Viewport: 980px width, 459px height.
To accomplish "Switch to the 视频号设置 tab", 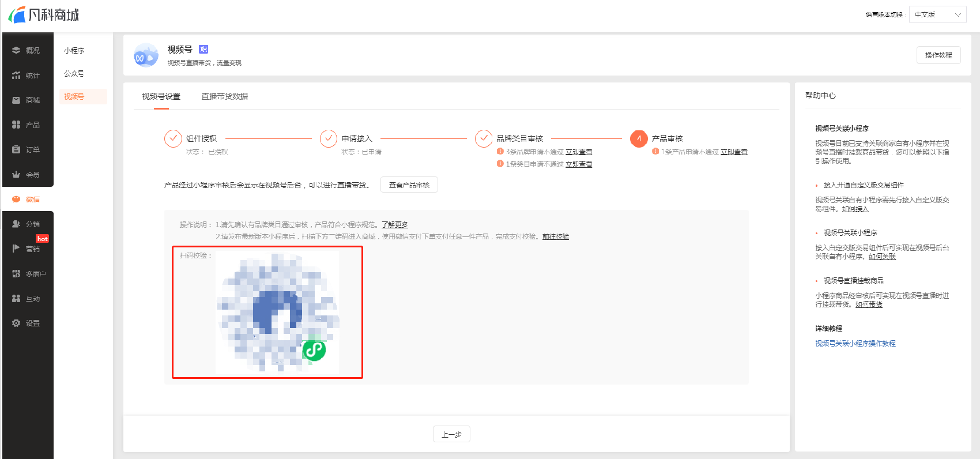I will coord(161,96).
